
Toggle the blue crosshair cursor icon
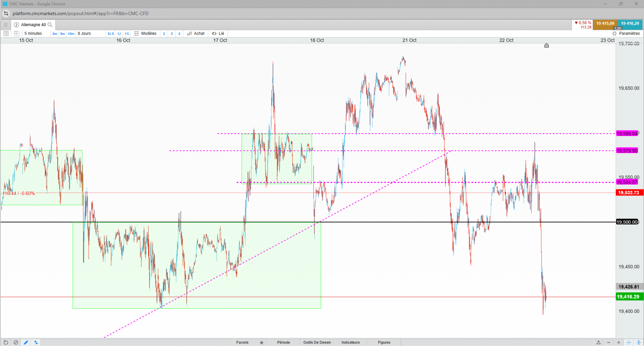[629, 342]
